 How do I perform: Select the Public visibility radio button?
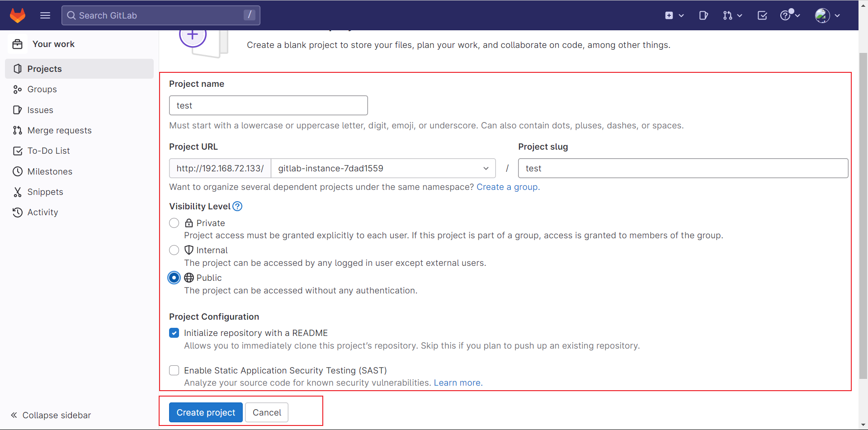[174, 278]
